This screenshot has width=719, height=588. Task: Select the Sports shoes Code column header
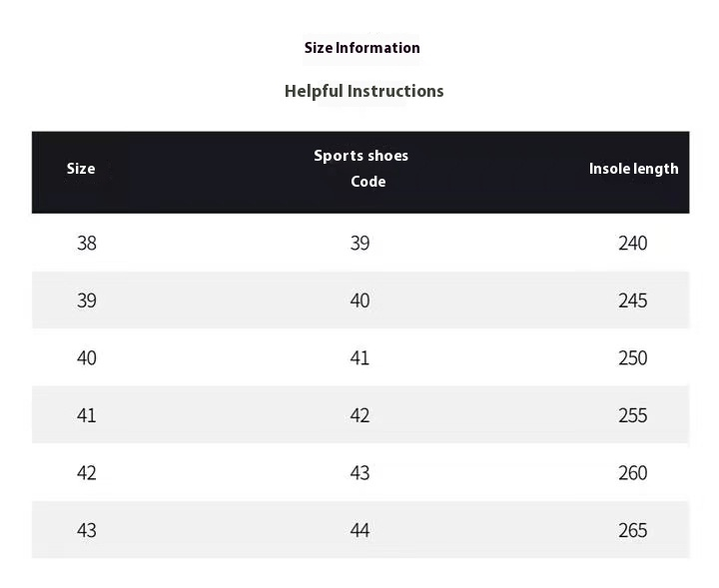click(x=361, y=168)
